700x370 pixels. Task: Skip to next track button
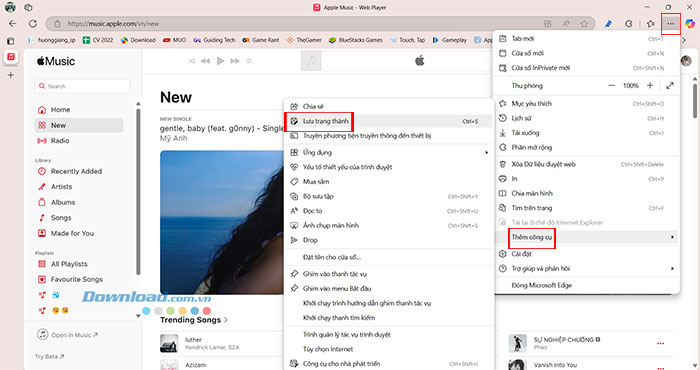pos(235,61)
